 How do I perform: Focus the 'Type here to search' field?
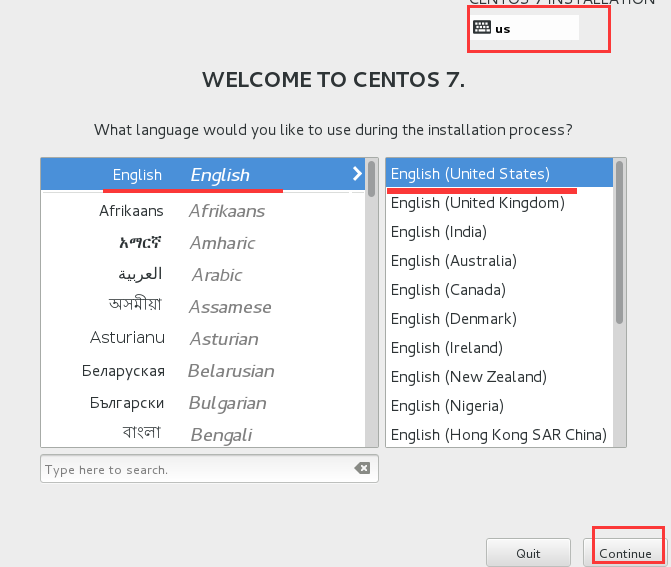209,469
